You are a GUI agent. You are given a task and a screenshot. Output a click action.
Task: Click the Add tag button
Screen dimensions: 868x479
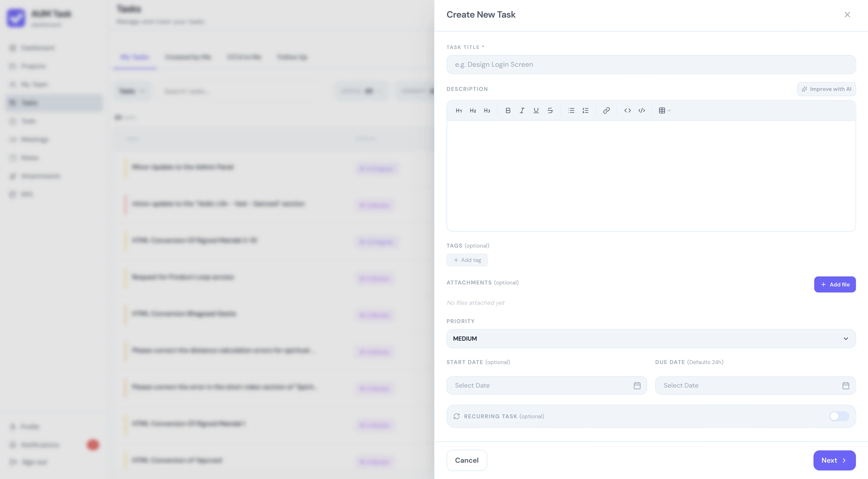[x=467, y=260]
